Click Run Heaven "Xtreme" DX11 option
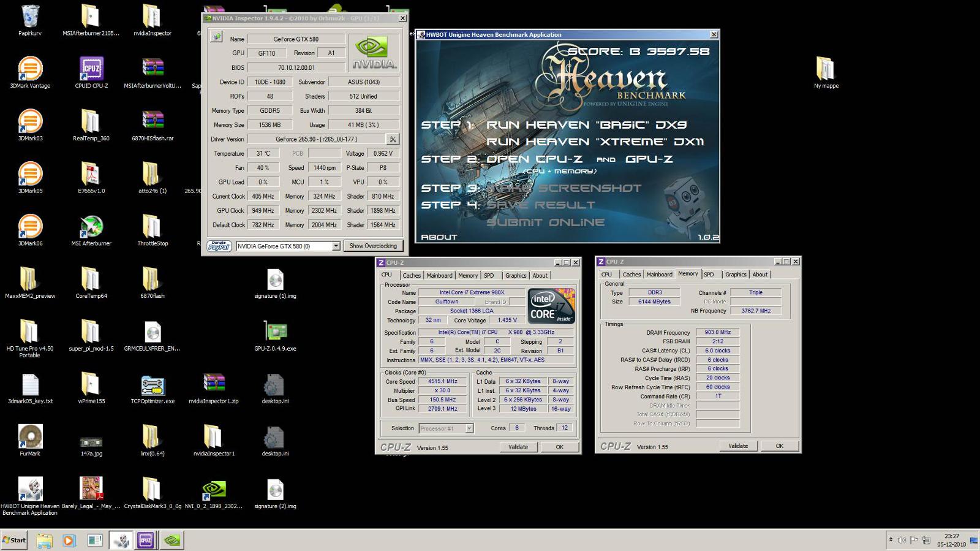The image size is (980, 551). coord(595,142)
